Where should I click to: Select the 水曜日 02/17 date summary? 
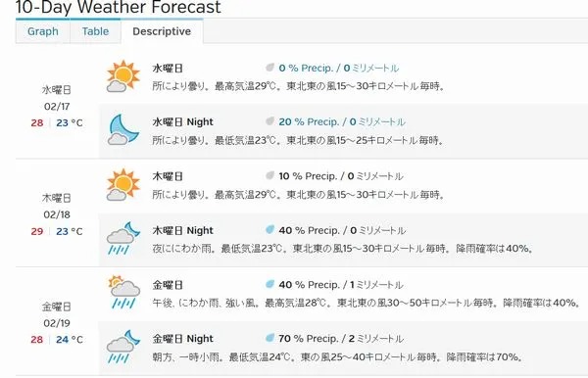pos(57,107)
